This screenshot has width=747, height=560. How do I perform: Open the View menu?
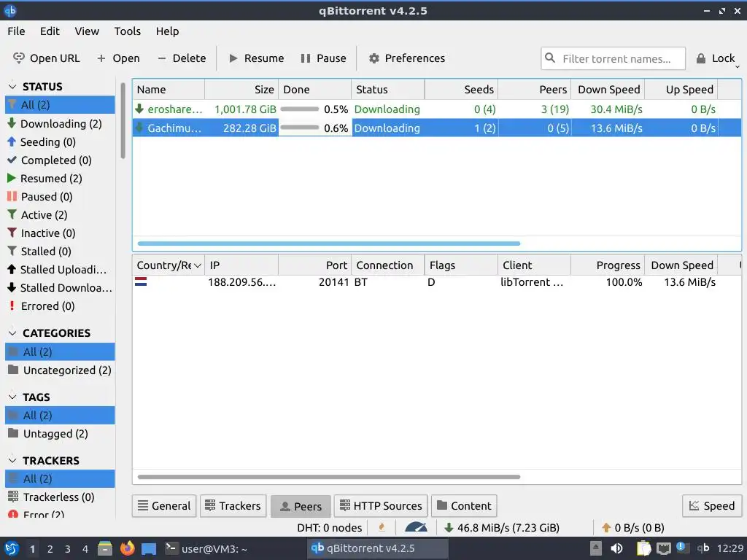point(87,31)
